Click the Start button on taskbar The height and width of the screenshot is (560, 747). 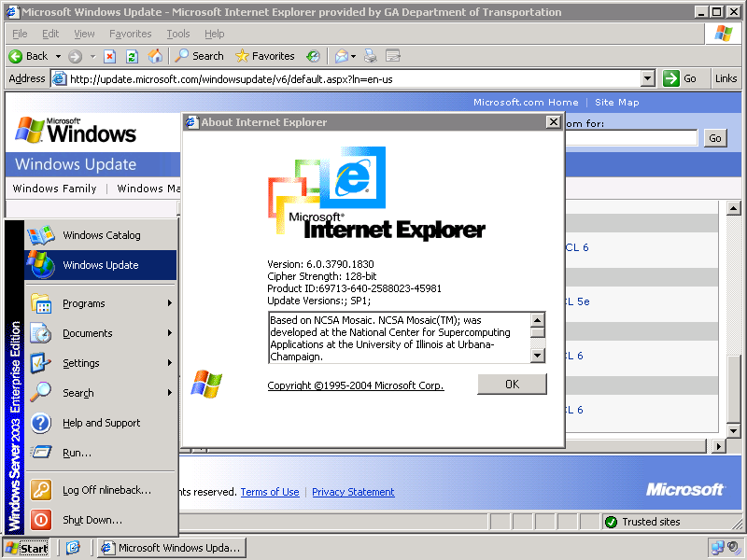point(27,548)
